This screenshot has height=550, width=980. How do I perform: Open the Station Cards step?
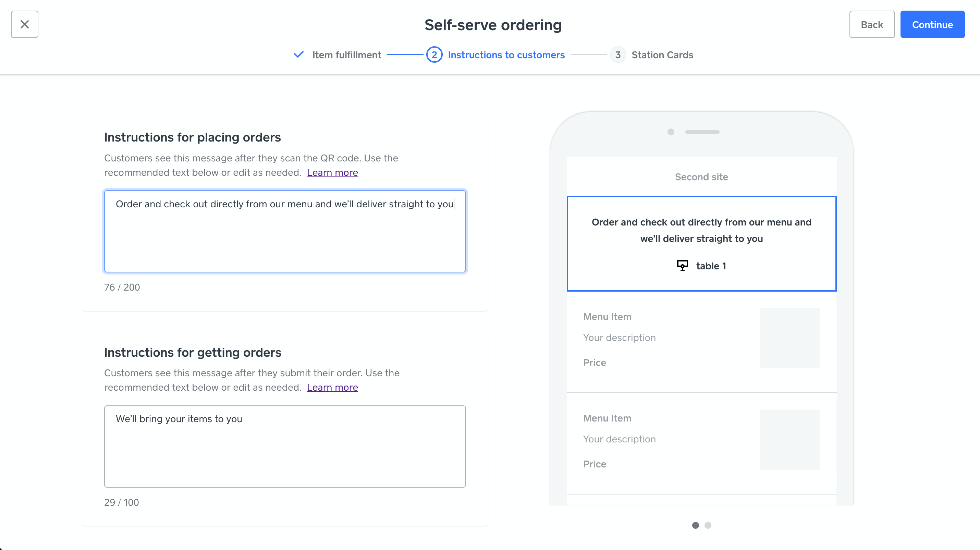coord(662,55)
